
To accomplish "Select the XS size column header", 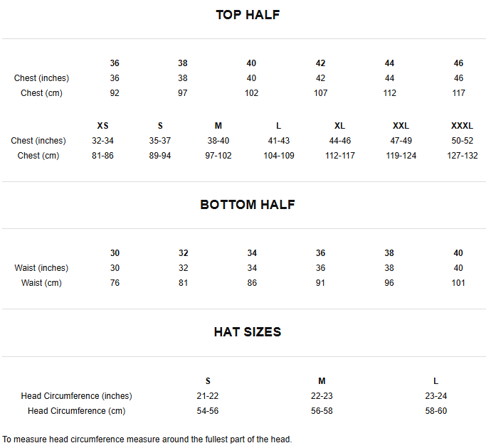I will (x=102, y=126).
